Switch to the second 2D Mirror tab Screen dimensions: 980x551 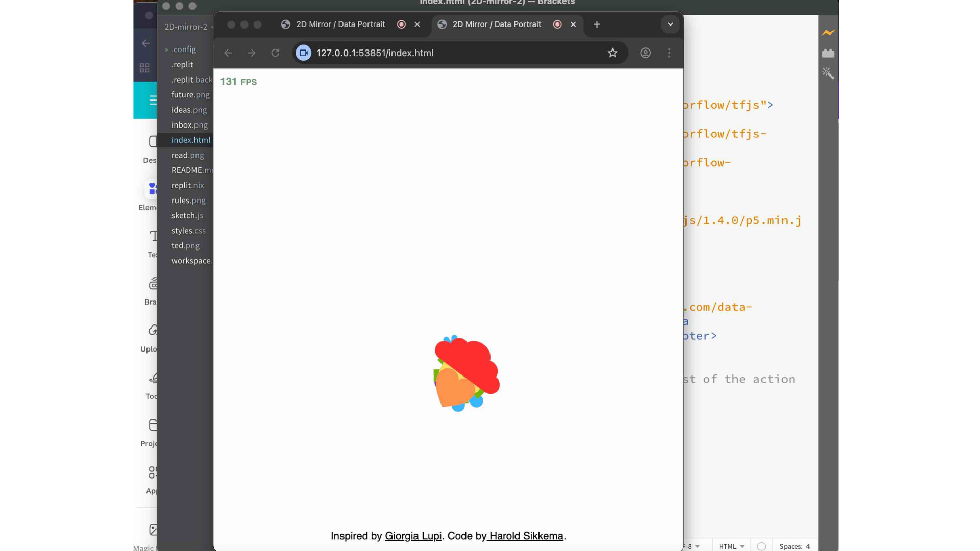click(497, 24)
